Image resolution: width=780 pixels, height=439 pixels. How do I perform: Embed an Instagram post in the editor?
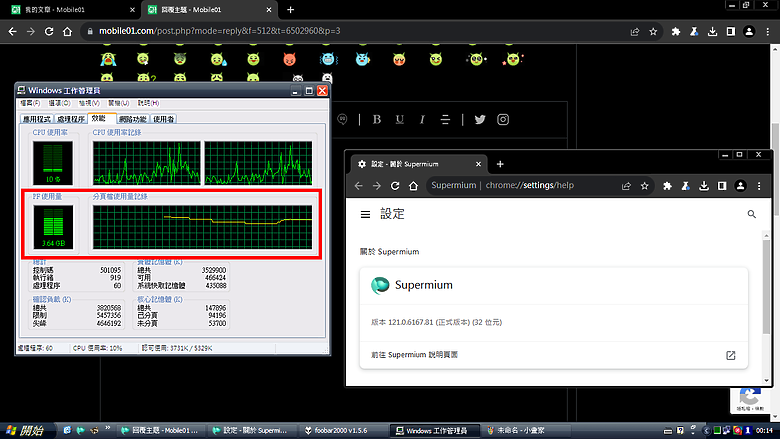point(503,119)
